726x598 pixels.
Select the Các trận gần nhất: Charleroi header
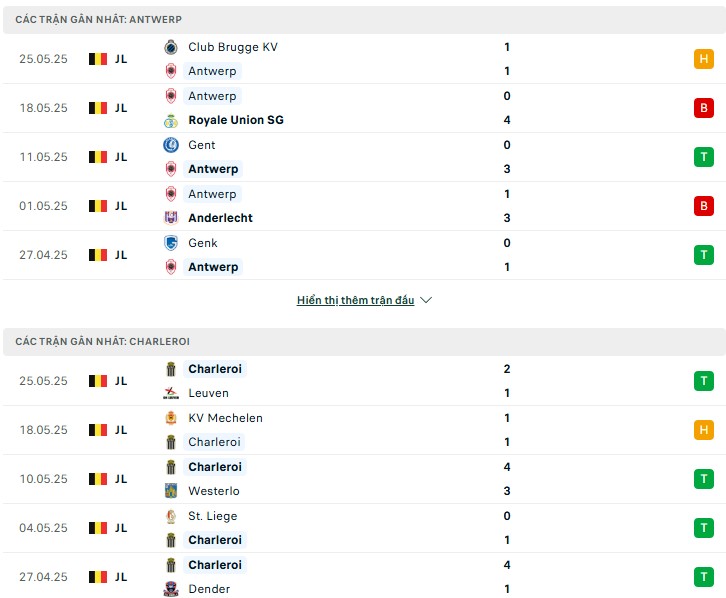click(364, 342)
